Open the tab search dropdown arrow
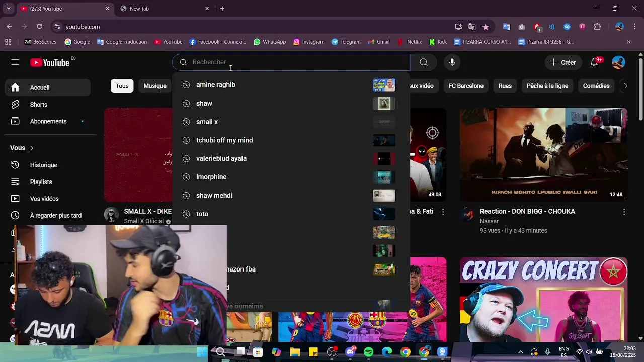The width and height of the screenshot is (644, 362). (9, 9)
